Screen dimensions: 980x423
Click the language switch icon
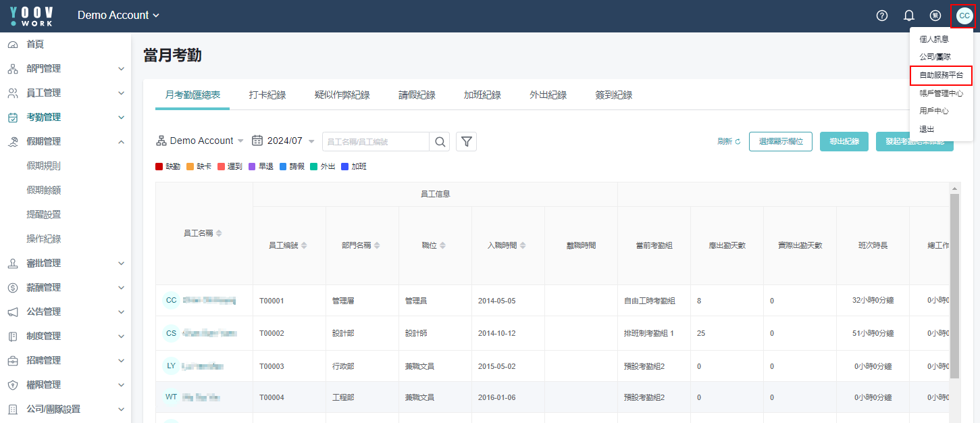point(935,16)
